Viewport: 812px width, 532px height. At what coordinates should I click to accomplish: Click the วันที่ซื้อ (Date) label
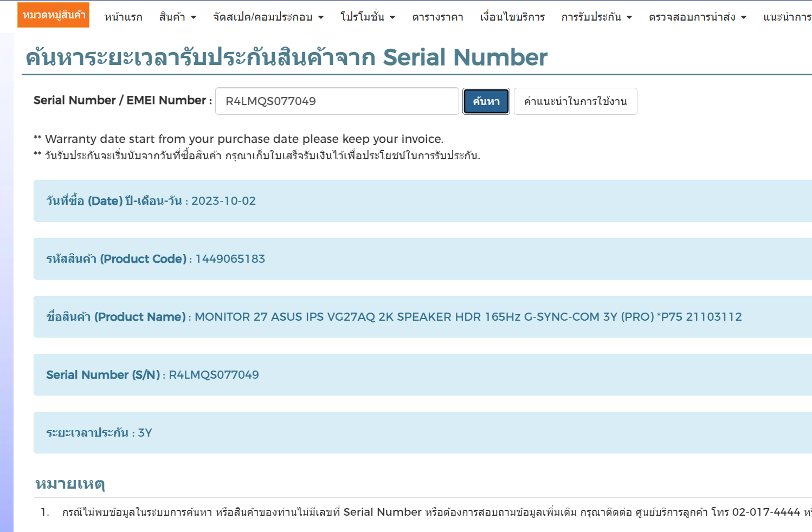(114, 201)
